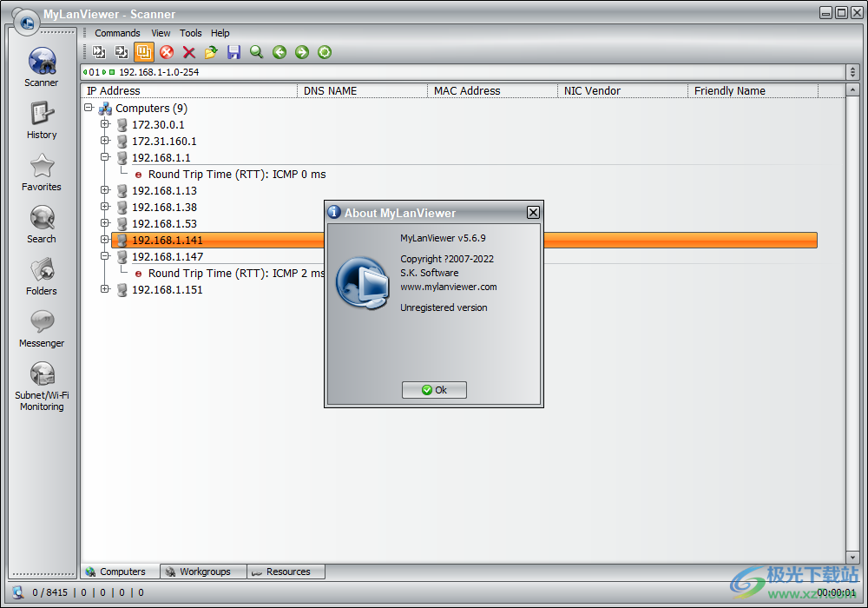Select Round Trip Time ICMP 0 ms entry

click(237, 175)
